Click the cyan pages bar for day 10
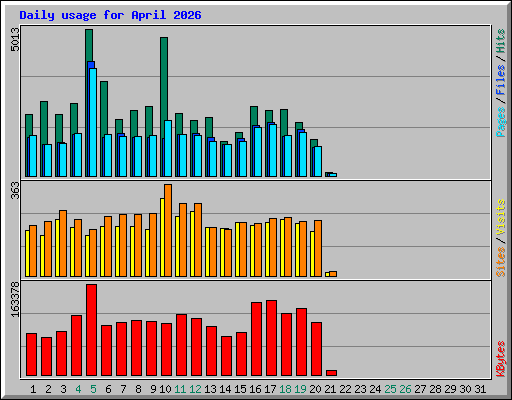512x400 pixels. click(x=168, y=148)
